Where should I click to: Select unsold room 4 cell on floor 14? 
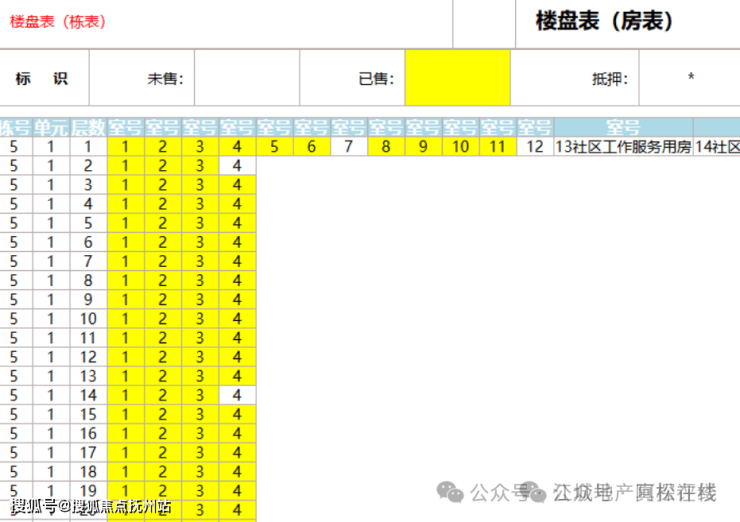click(237, 395)
